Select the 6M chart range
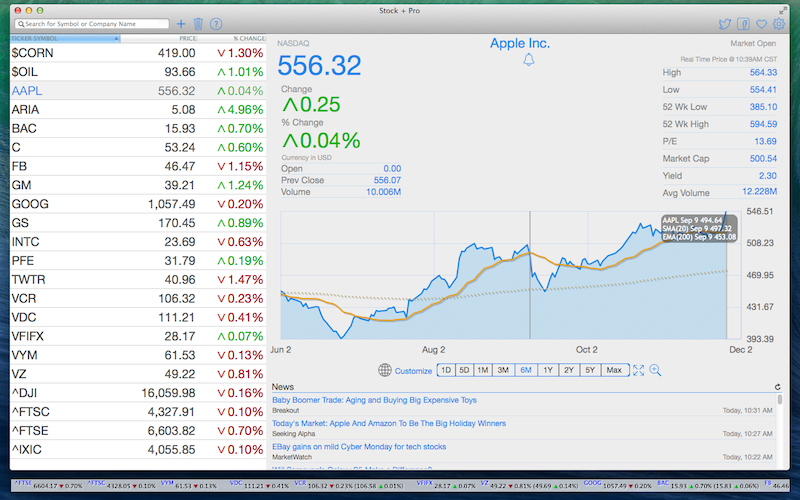 (x=526, y=370)
